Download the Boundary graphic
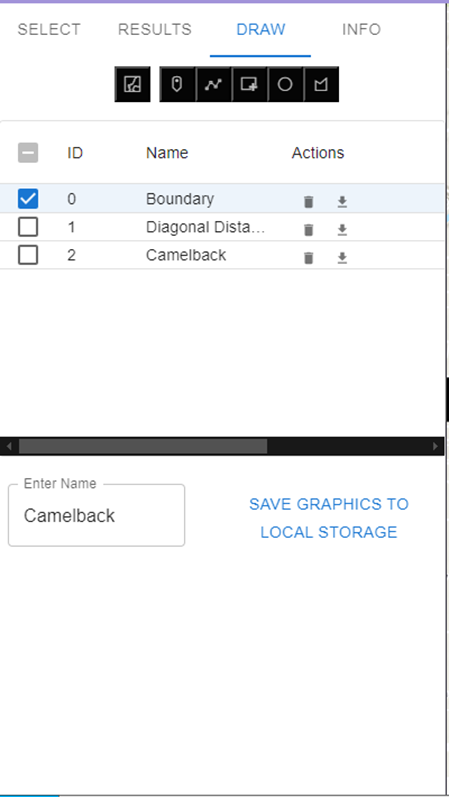This screenshot has width=449, height=797. pyautogui.click(x=342, y=202)
